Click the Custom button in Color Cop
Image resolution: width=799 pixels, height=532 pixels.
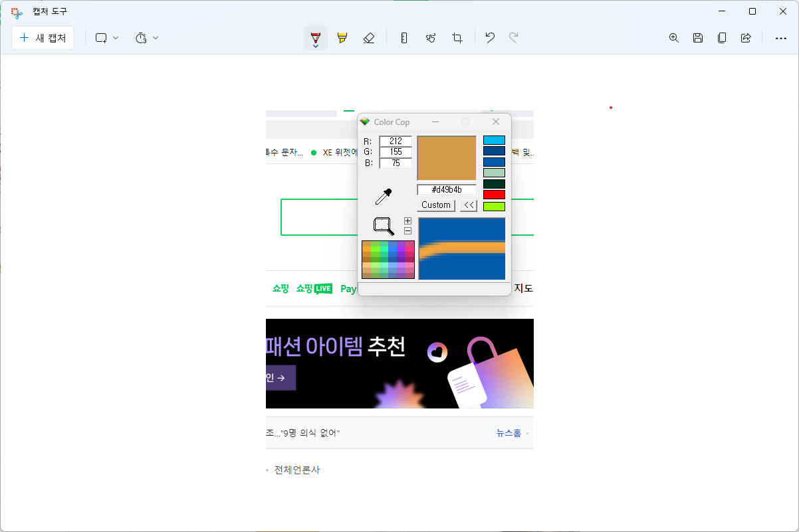pyautogui.click(x=436, y=205)
